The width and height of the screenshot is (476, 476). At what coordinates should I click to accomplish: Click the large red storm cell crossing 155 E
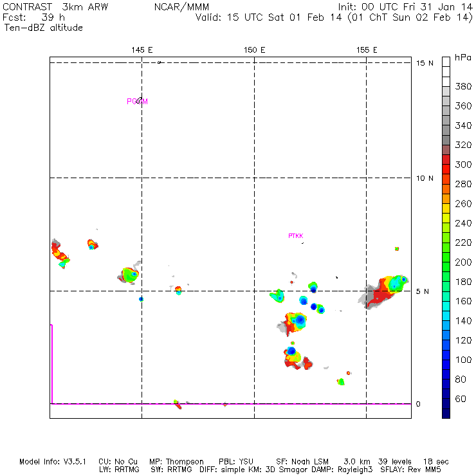click(383, 292)
